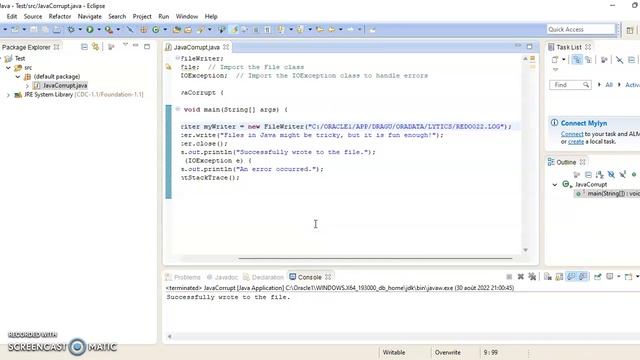The image size is (640, 360).
Task: Click the Pin Console icon
Action: coord(598,277)
